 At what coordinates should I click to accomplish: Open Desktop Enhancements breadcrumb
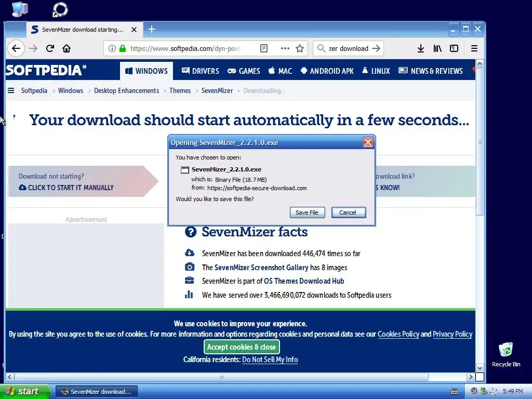tap(127, 90)
